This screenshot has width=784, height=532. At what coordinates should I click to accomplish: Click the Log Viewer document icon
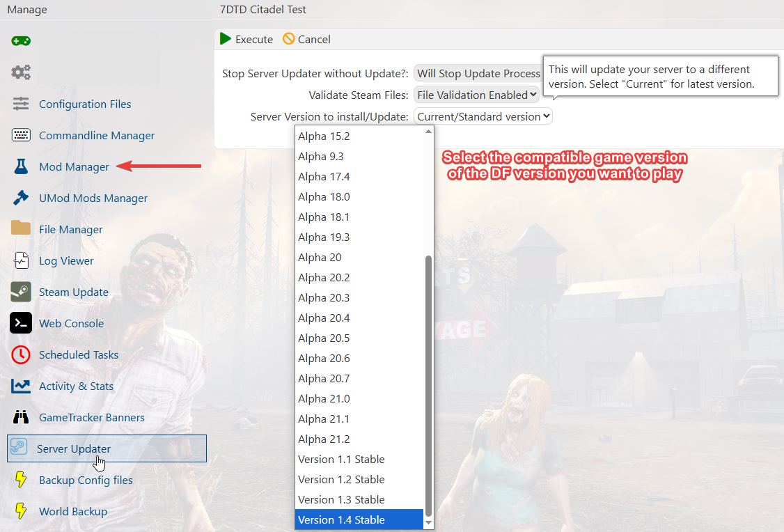21,260
